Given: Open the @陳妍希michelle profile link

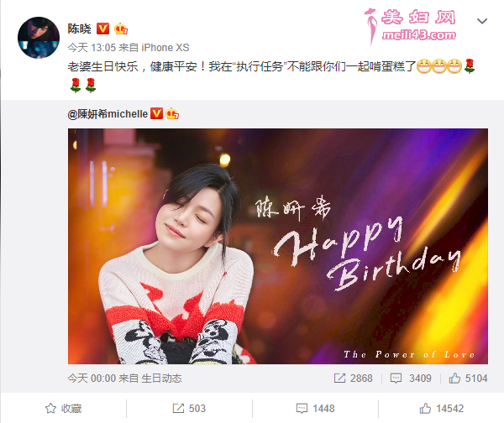Looking at the screenshot, I should (108, 113).
